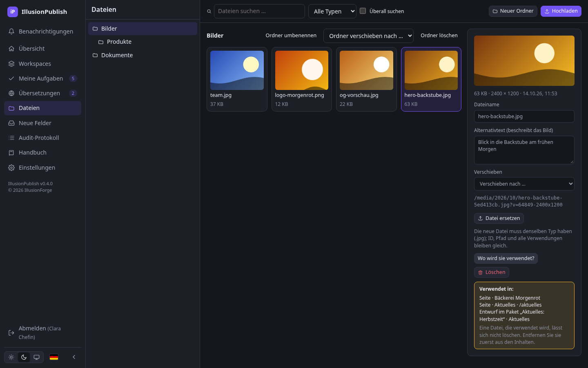Image resolution: width=588 pixels, height=368 pixels.
Task: Open the Alle Typen filter dropdown
Action: (x=332, y=11)
